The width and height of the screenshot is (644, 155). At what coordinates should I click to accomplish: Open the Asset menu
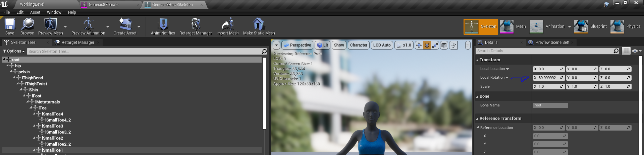pos(35,12)
